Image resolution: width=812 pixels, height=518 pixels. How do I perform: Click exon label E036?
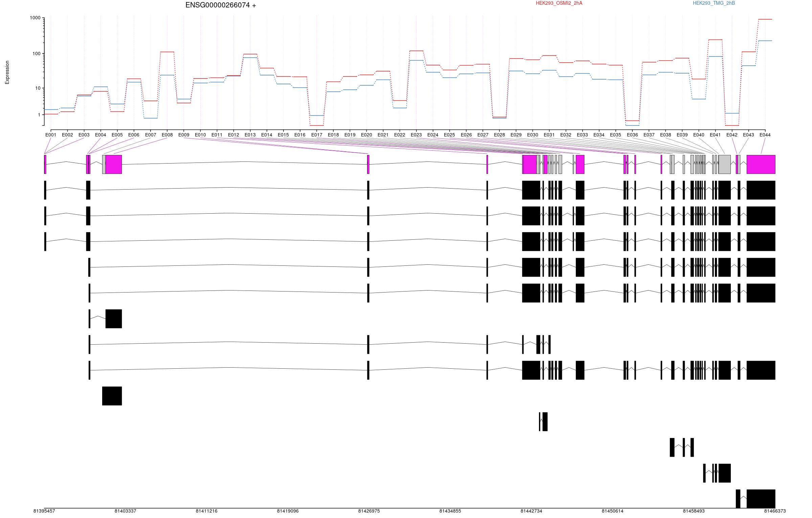tap(632, 135)
